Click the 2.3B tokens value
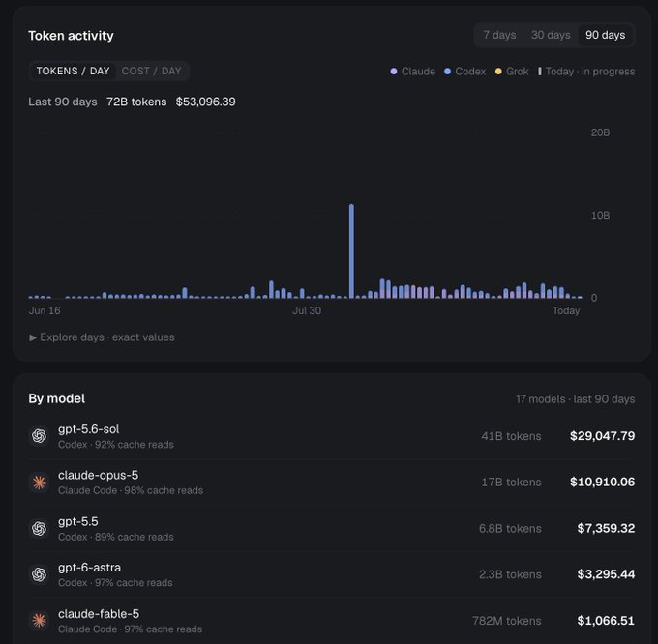 (510, 574)
